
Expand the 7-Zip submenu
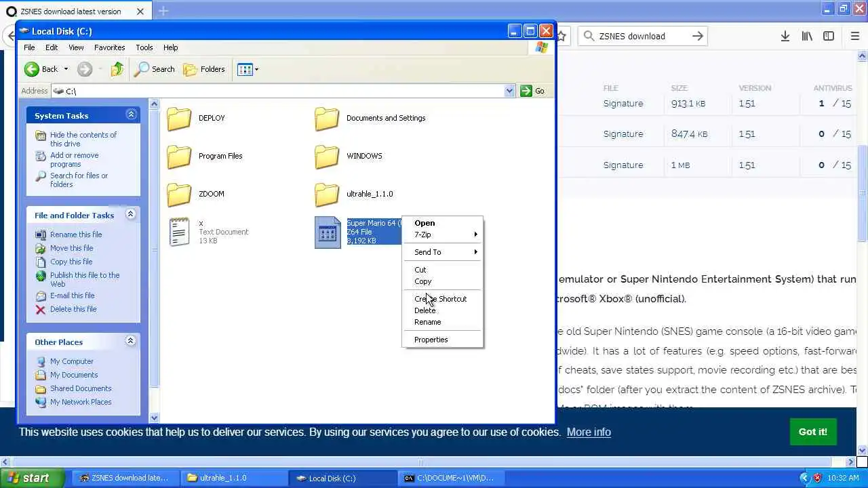443,235
